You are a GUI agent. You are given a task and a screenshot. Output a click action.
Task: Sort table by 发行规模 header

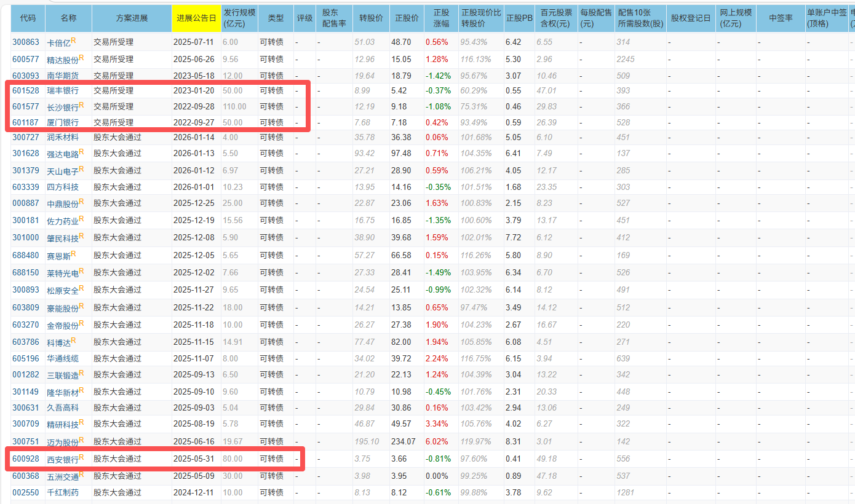[x=239, y=18]
